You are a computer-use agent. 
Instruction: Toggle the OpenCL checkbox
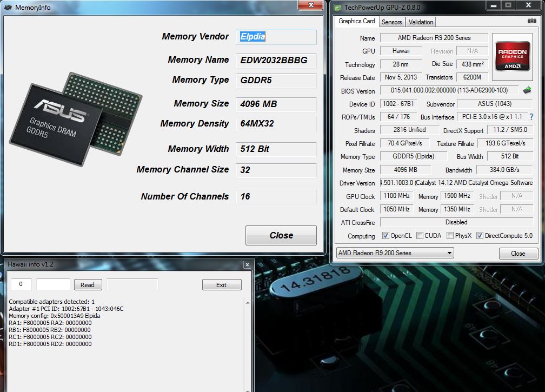[x=386, y=236]
